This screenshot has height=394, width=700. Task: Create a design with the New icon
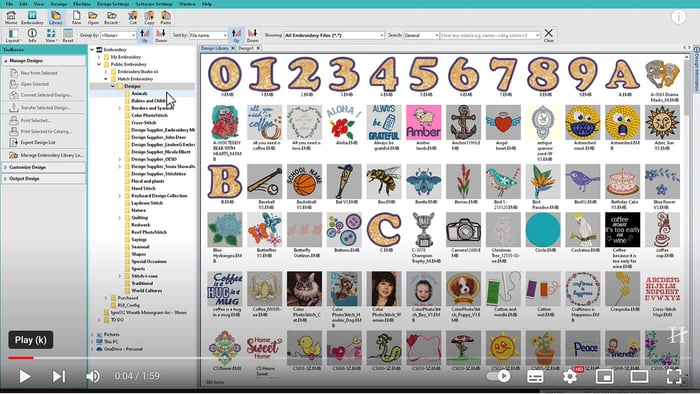click(x=76, y=17)
